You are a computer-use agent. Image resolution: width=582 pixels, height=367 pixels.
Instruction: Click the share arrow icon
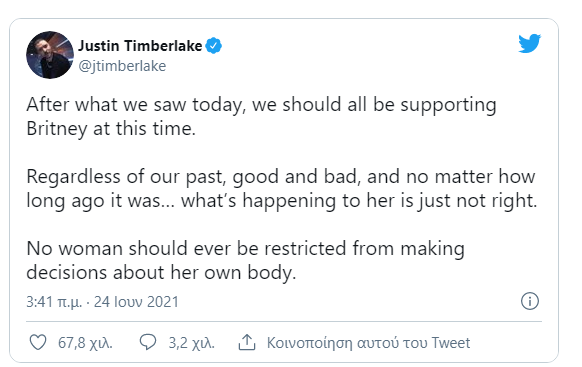tap(247, 342)
